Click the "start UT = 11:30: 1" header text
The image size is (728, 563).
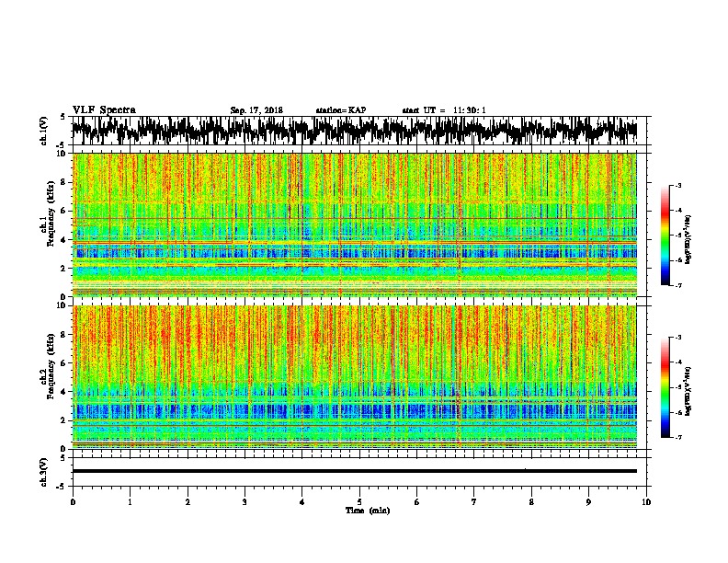pyautogui.click(x=444, y=110)
